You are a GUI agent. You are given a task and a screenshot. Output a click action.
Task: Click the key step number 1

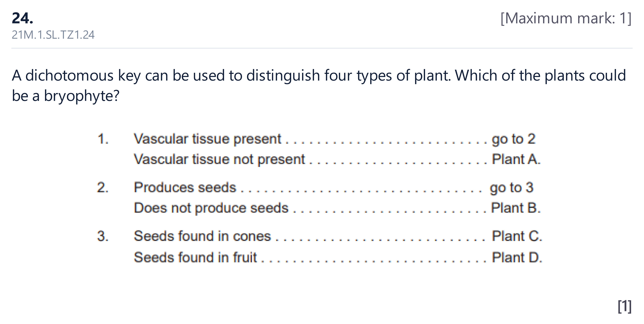[103, 139]
